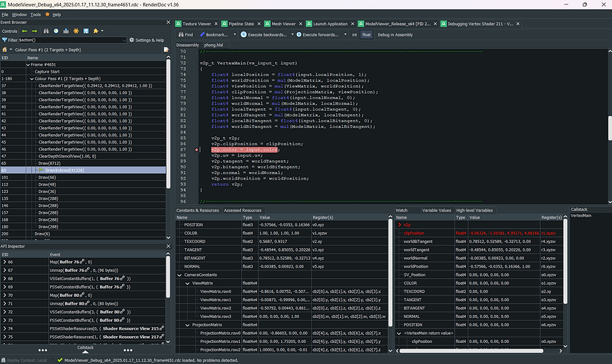This screenshot has width=612, height=364.
Task: Close the Launch Application tab
Action: pyautogui.click(x=352, y=24)
